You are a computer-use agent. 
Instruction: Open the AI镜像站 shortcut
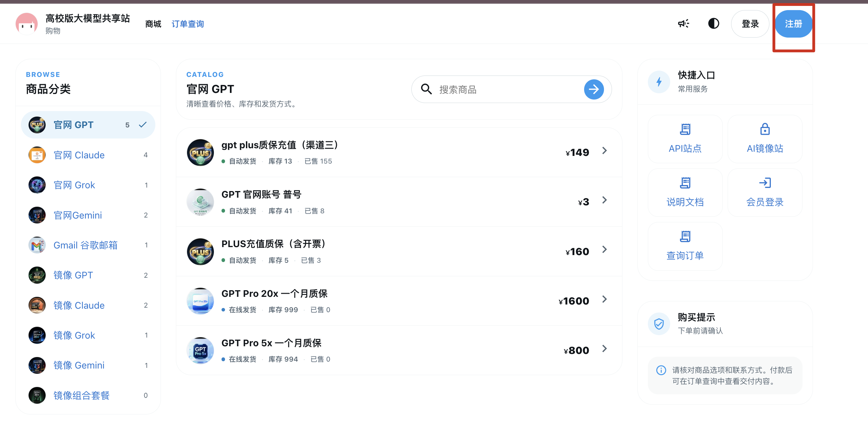coord(765,139)
